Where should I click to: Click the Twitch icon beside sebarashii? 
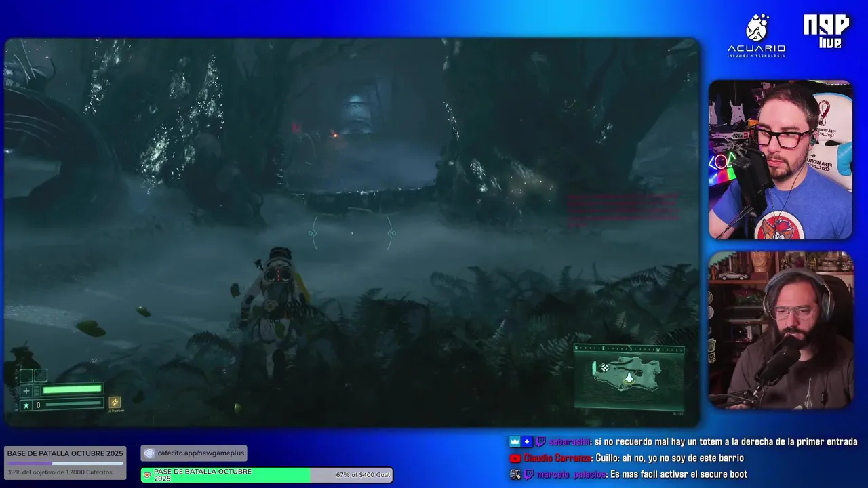pyautogui.click(x=540, y=441)
